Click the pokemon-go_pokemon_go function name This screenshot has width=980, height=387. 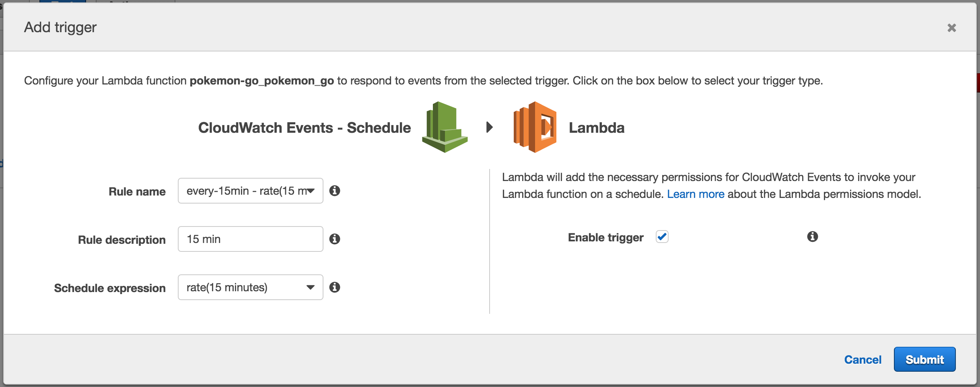(x=261, y=80)
